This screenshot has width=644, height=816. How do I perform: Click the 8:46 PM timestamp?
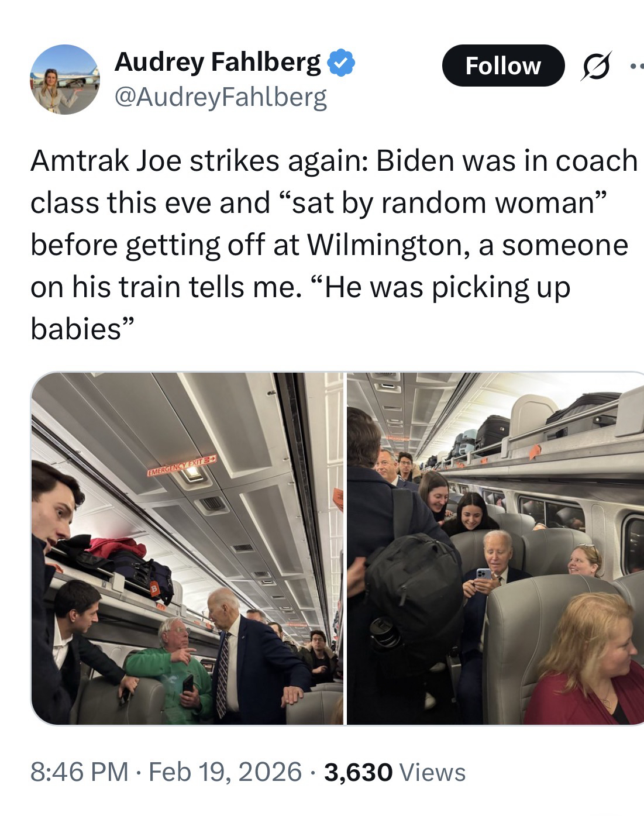pos(79,772)
